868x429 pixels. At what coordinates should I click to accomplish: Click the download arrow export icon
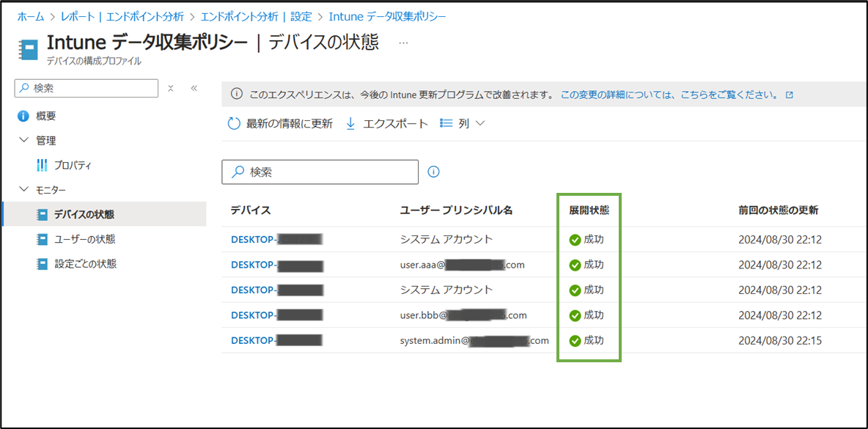(350, 124)
